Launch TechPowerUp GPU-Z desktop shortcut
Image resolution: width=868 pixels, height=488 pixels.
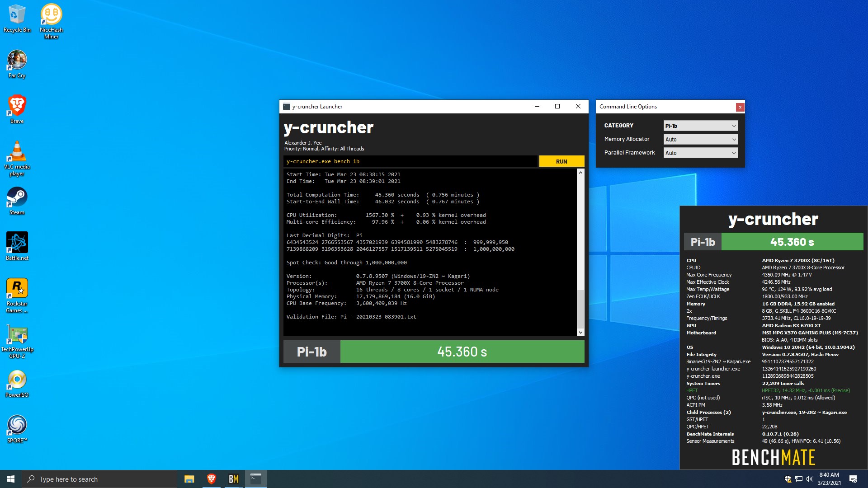click(x=17, y=341)
